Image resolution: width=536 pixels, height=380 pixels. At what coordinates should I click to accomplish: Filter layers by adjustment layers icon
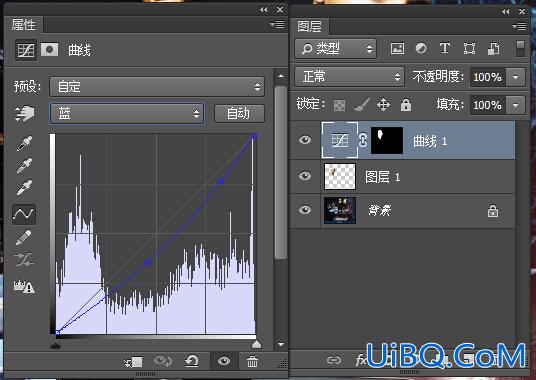(x=421, y=48)
